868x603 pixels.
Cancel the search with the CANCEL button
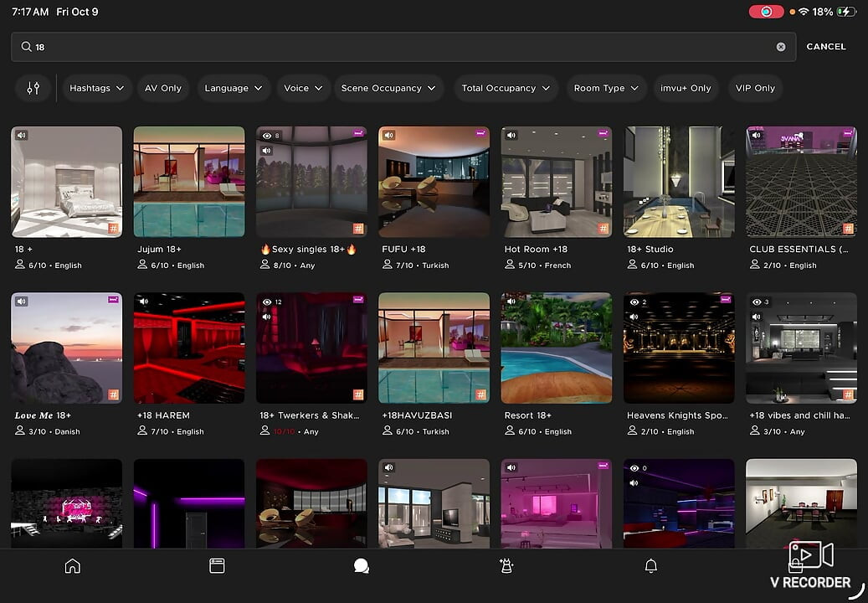pyautogui.click(x=826, y=47)
